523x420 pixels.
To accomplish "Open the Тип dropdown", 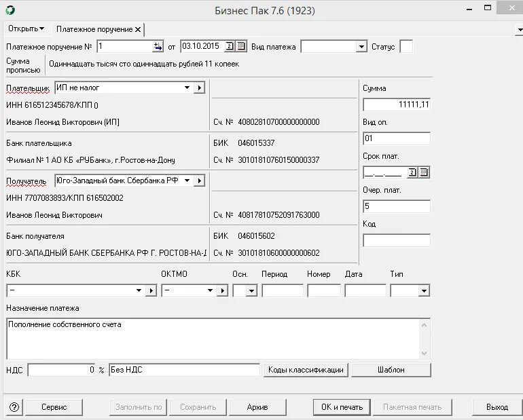I will click(x=424, y=291).
